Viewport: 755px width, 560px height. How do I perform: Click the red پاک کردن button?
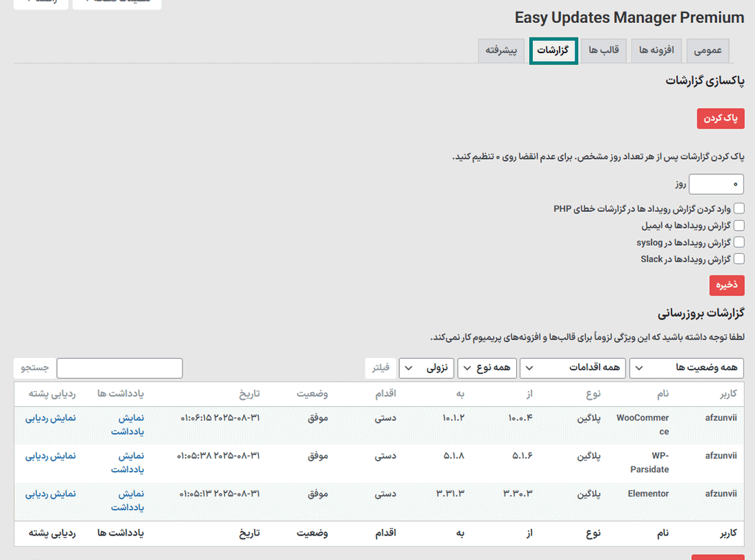coord(720,119)
